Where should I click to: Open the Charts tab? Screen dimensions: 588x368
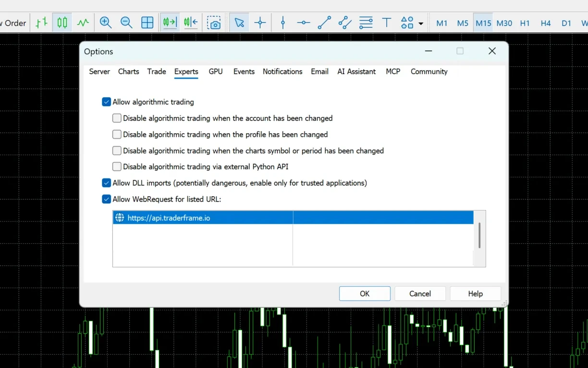tap(128, 71)
